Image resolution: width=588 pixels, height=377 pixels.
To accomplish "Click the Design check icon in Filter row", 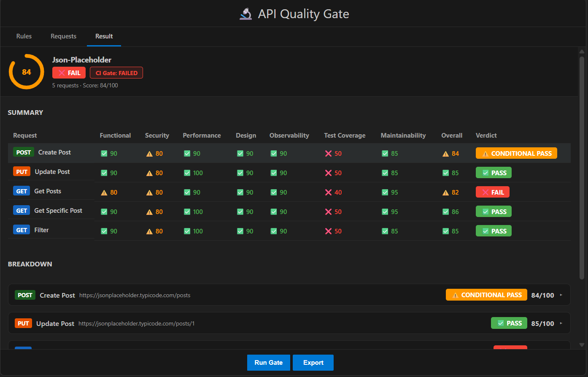I will tap(240, 231).
